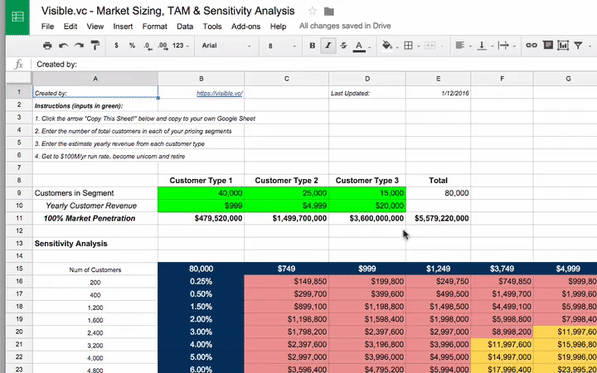Select the Total cell showing 80,000
The width and height of the screenshot is (597, 373).
coord(438,193)
